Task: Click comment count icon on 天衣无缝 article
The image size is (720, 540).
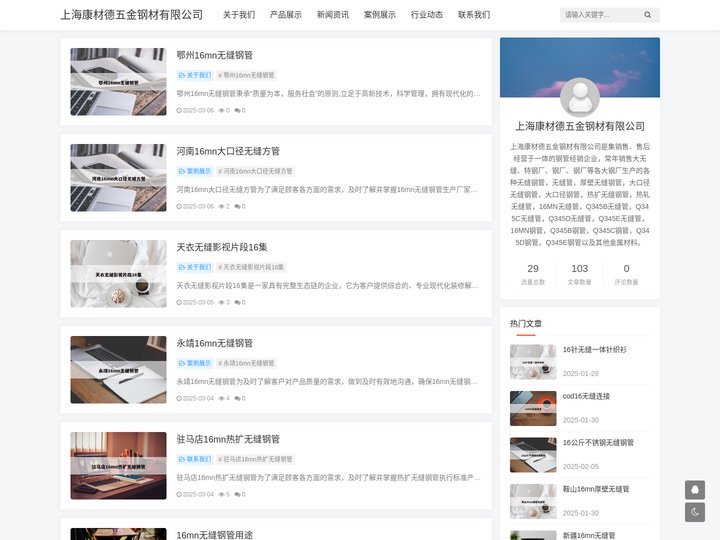Action: coord(237,303)
